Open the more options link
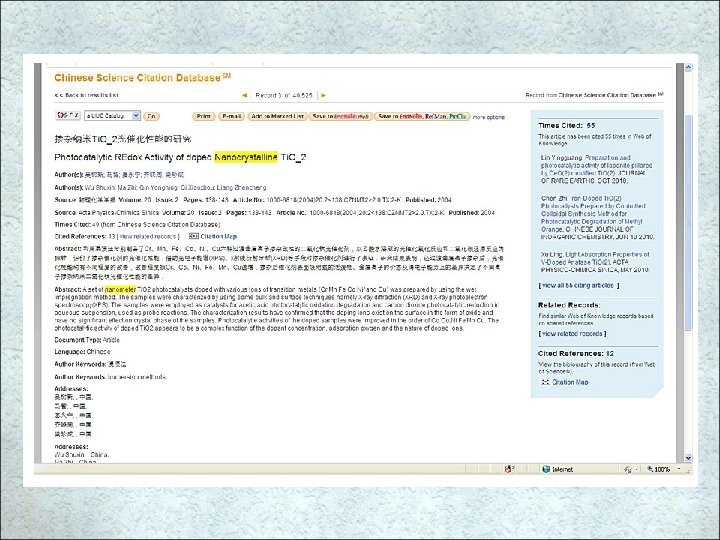 [489, 117]
